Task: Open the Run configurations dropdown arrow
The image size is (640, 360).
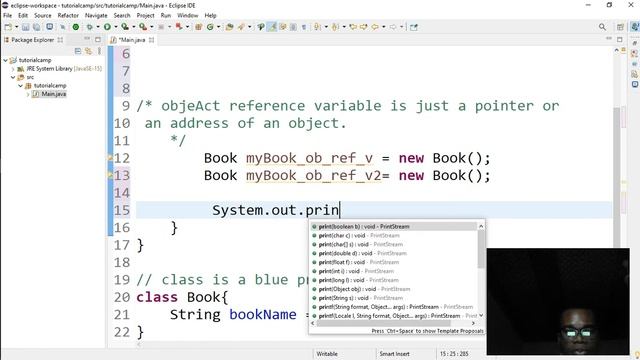Action: point(116,27)
